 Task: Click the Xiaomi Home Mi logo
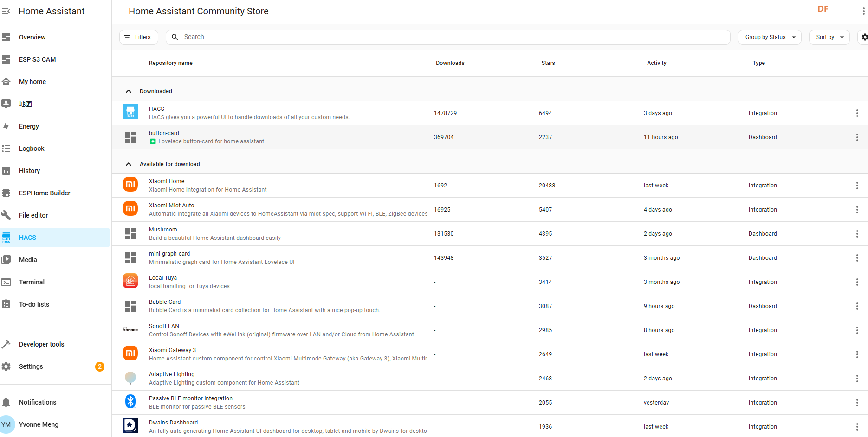(130, 184)
